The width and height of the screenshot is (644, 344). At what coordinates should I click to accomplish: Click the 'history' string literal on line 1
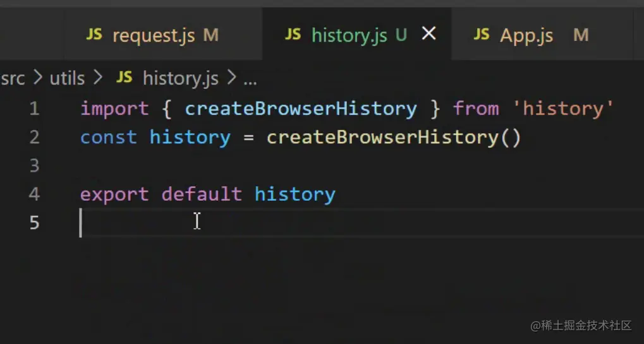[x=563, y=109]
